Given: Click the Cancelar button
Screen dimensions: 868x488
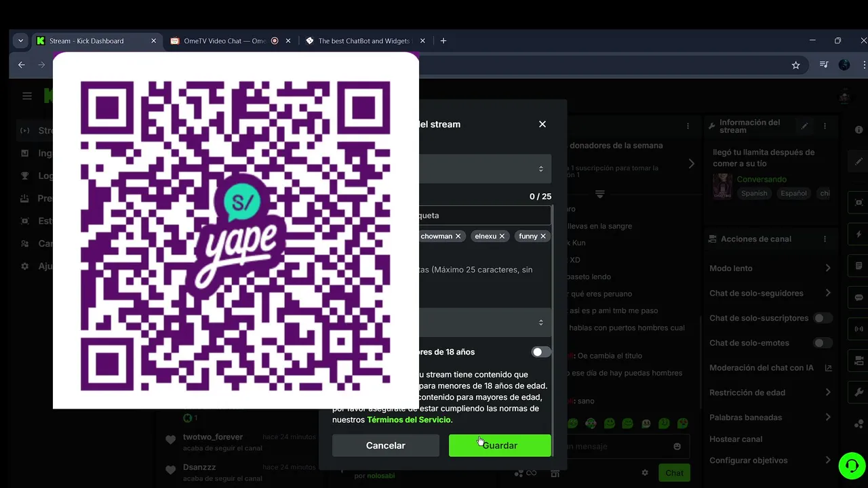Looking at the screenshot, I should coord(386,445).
